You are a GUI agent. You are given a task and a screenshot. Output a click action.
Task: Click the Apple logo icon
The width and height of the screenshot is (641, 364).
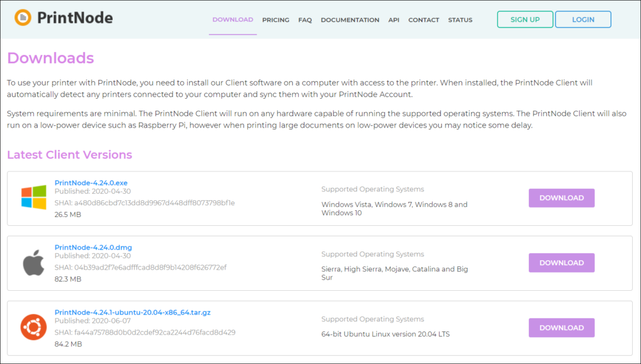point(34,263)
